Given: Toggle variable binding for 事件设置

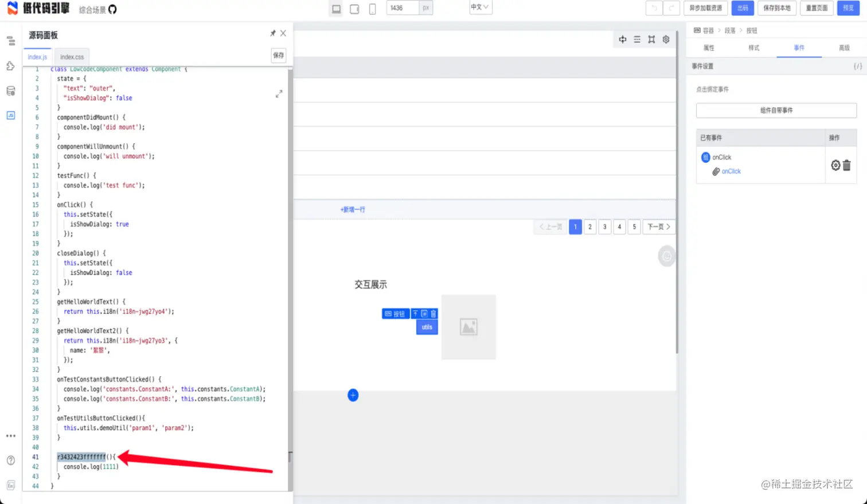Looking at the screenshot, I should pyautogui.click(x=857, y=67).
